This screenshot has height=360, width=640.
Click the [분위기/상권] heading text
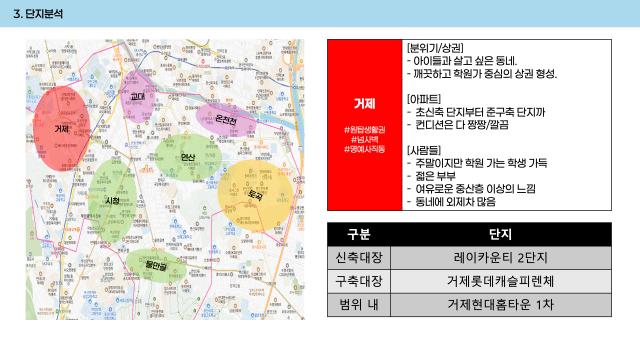coord(435,48)
